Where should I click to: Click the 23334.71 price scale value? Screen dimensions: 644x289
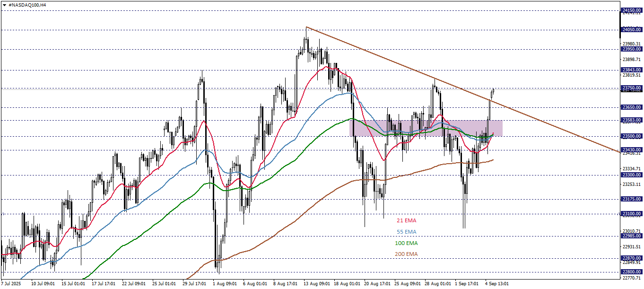coord(633,168)
